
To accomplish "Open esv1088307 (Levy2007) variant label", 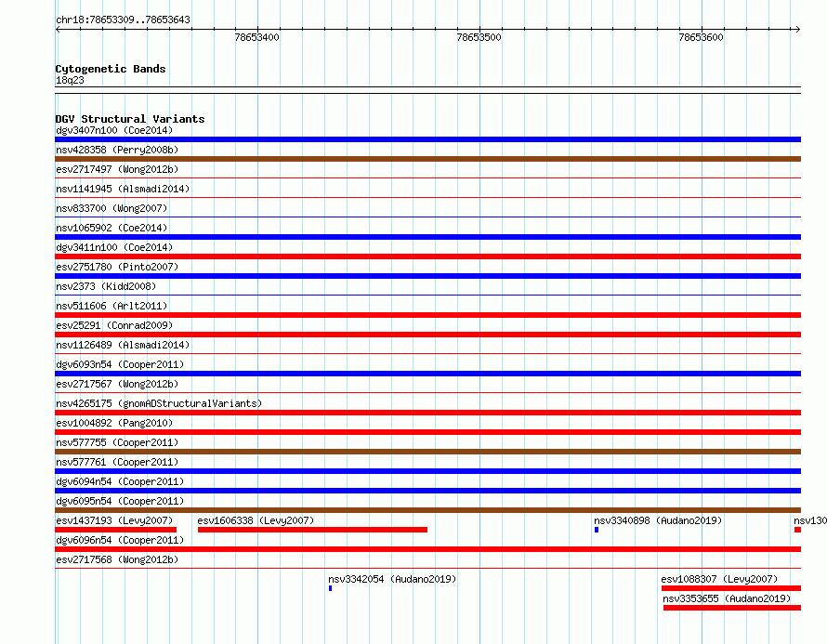I will 719,579.
